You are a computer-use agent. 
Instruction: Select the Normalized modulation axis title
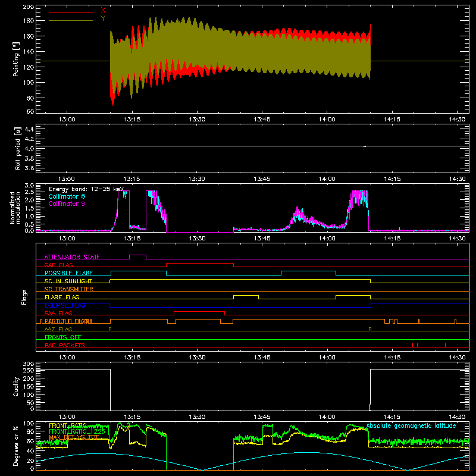15,208
